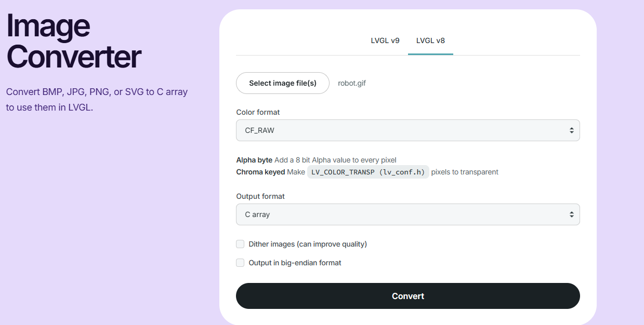Click the Image Converter page heading
Image resolution: width=644 pixels, height=325 pixels.
pos(73,41)
